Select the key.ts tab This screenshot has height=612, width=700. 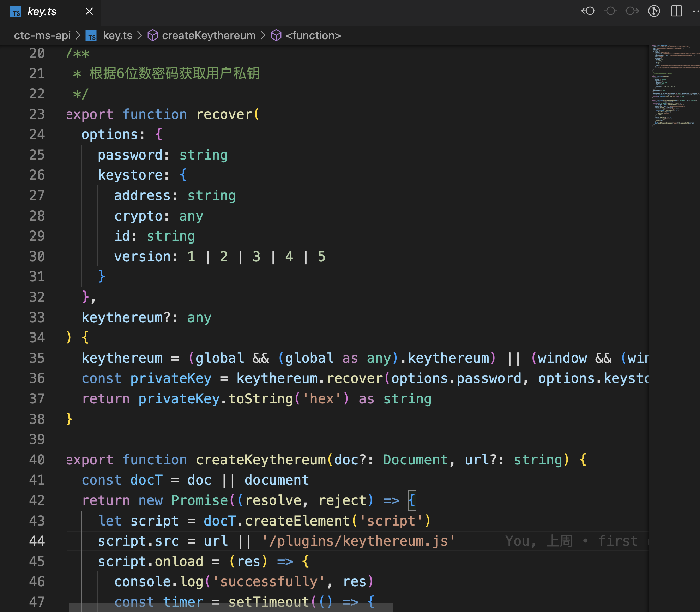click(50, 12)
